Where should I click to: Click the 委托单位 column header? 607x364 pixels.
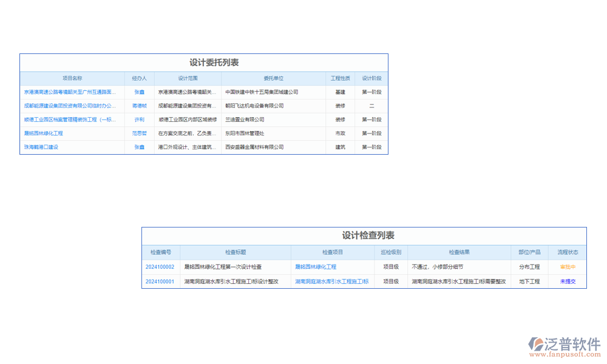(274, 78)
